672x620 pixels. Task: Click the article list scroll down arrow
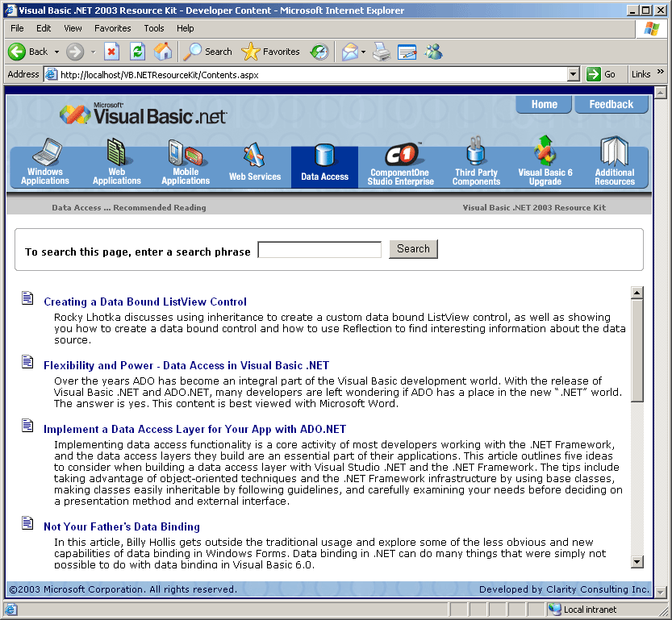pos(637,562)
